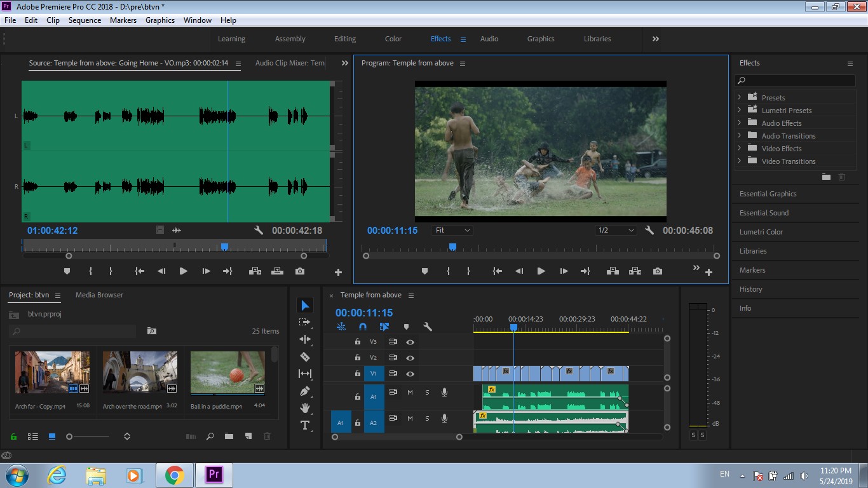
Task: Export frame from Program monitor camera icon
Action: [x=658, y=271]
